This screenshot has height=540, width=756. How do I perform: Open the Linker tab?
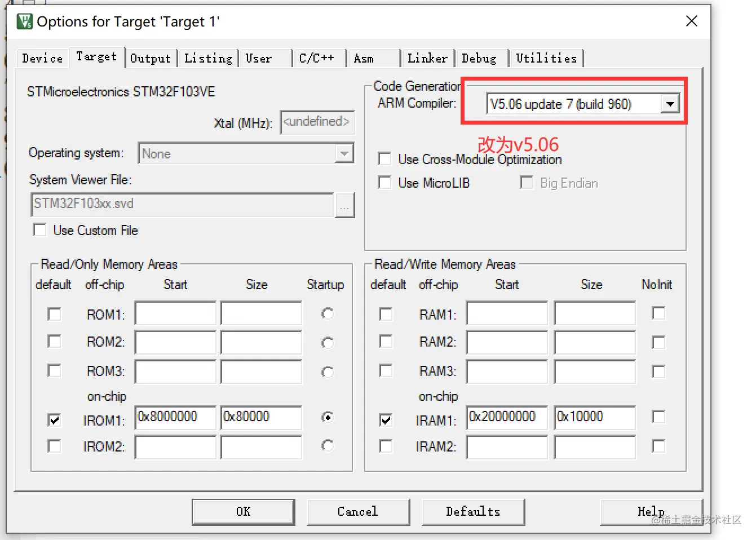coord(427,59)
